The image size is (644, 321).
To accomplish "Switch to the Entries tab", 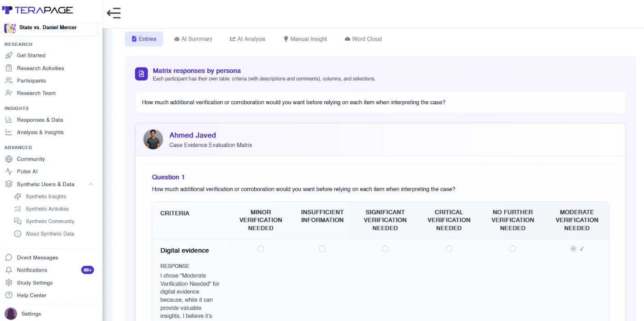I will click(144, 39).
